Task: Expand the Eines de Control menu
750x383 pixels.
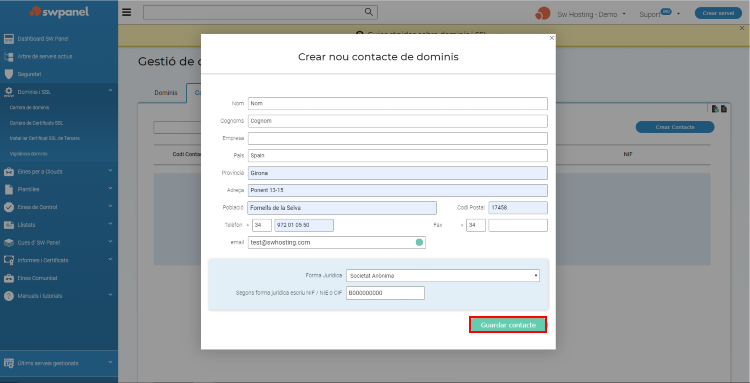Action: (x=110, y=206)
